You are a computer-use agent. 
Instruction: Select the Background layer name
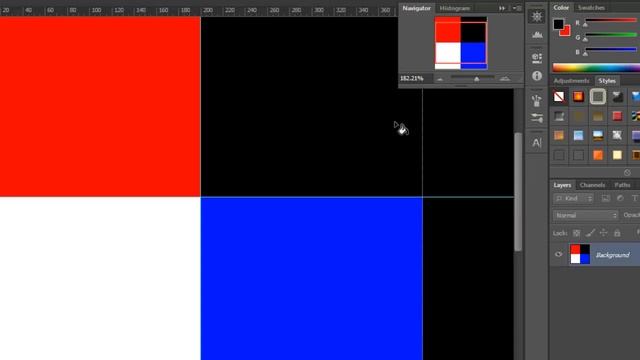[x=612, y=255]
